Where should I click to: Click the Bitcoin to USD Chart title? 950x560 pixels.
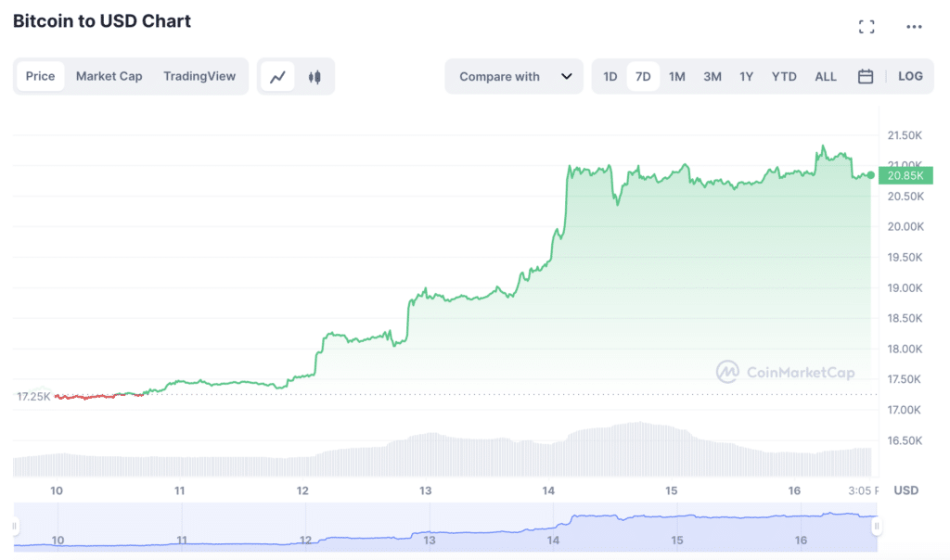tap(102, 21)
